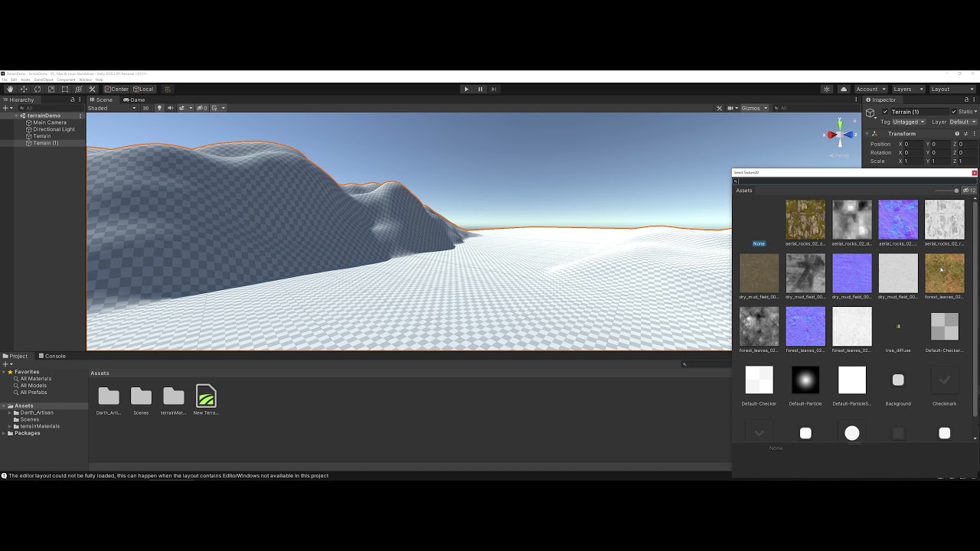Toggle pivot mode Center button

coord(116,89)
